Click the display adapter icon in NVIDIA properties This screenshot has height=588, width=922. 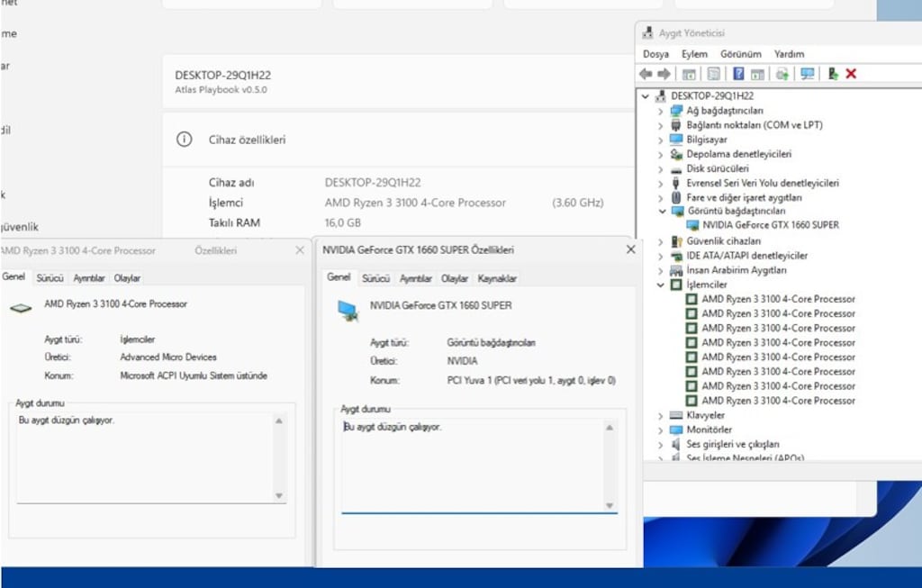click(x=348, y=311)
